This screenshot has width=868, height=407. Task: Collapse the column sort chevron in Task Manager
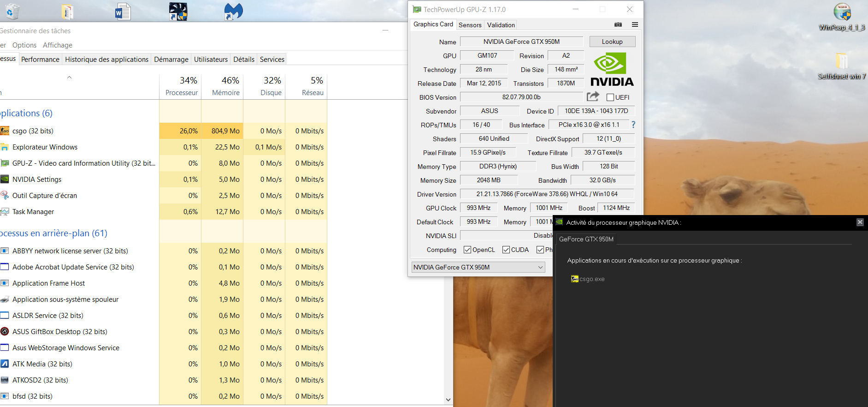click(x=69, y=78)
